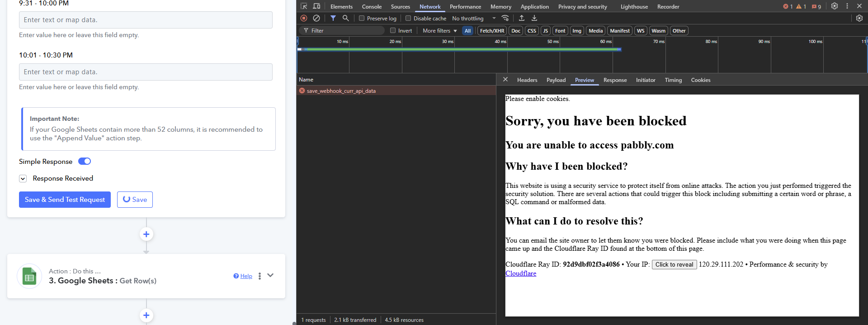The height and width of the screenshot is (325, 868).
Task: Toggle device toolbar icon in DevTools
Action: (x=316, y=6)
